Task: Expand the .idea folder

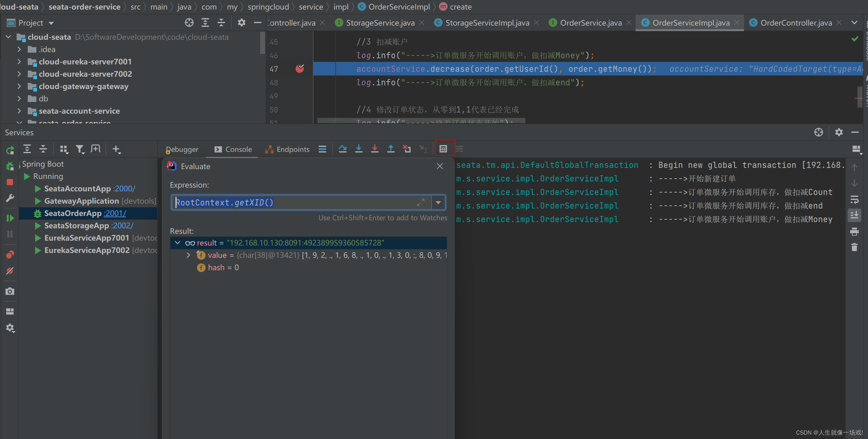Action: pos(19,49)
